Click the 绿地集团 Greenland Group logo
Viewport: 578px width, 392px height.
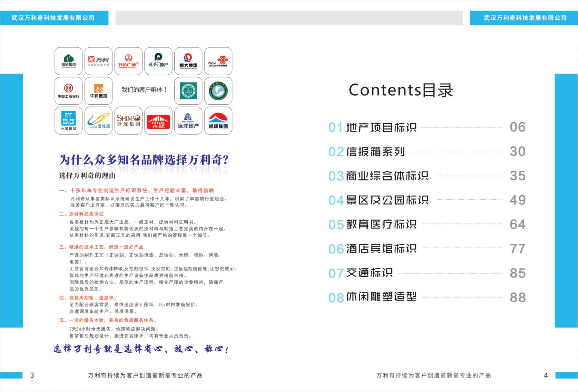pyautogui.click(x=69, y=61)
